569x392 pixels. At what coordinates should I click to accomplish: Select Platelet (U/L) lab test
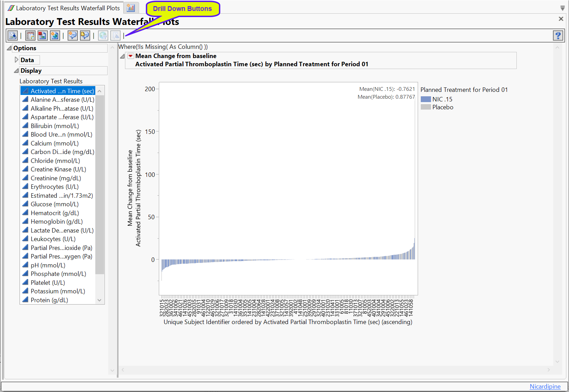tap(58, 283)
